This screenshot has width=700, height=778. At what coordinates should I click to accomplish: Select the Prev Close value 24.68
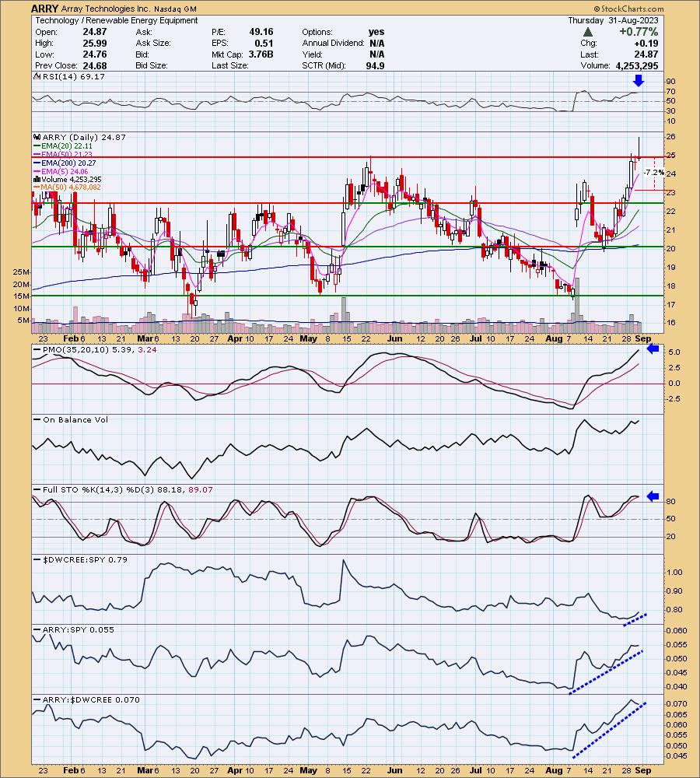pyautogui.click(x=95, y=65)
